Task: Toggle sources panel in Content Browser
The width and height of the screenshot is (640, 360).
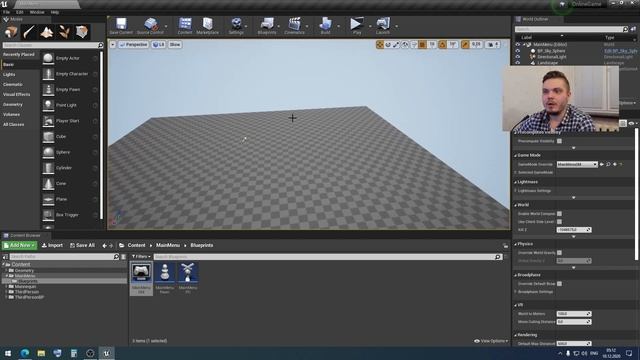Action: point(5,257)
